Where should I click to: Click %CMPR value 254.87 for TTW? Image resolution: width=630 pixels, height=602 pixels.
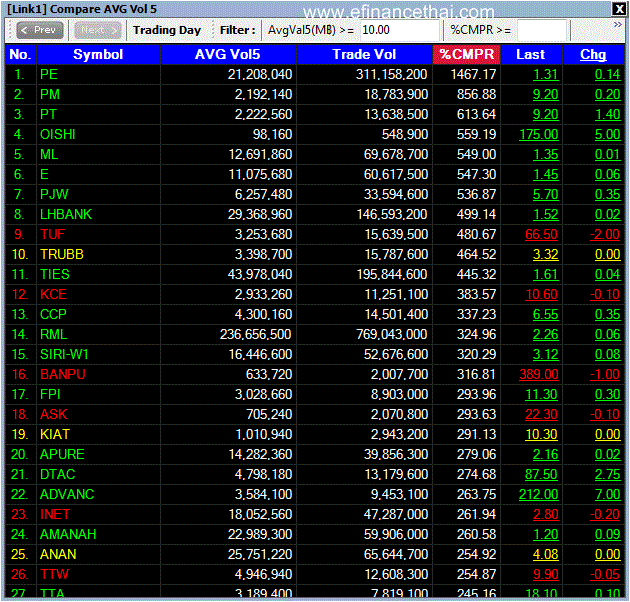pos(477,574)
